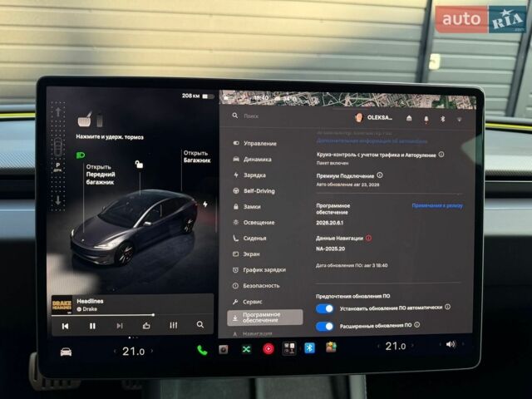Tap Открыть Передний багажник

101,175
